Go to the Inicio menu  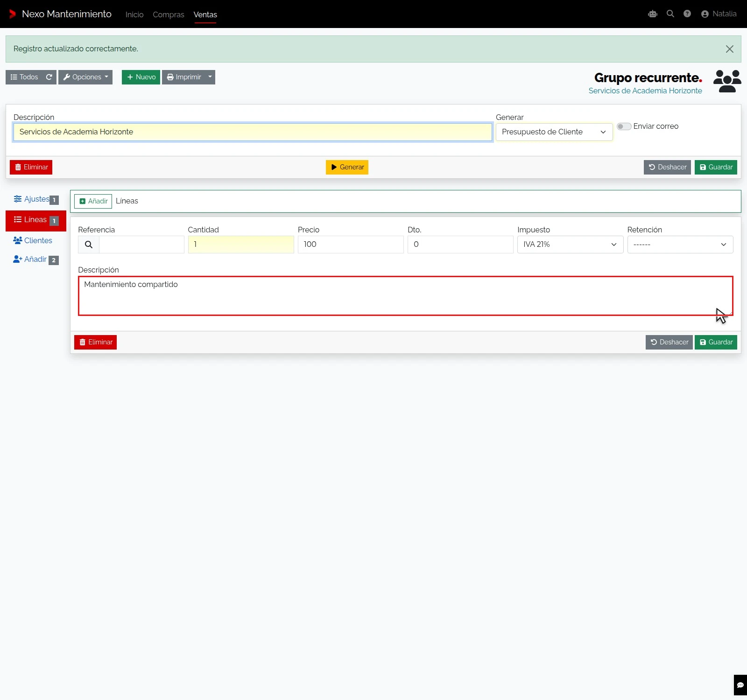tap(134, 14)
